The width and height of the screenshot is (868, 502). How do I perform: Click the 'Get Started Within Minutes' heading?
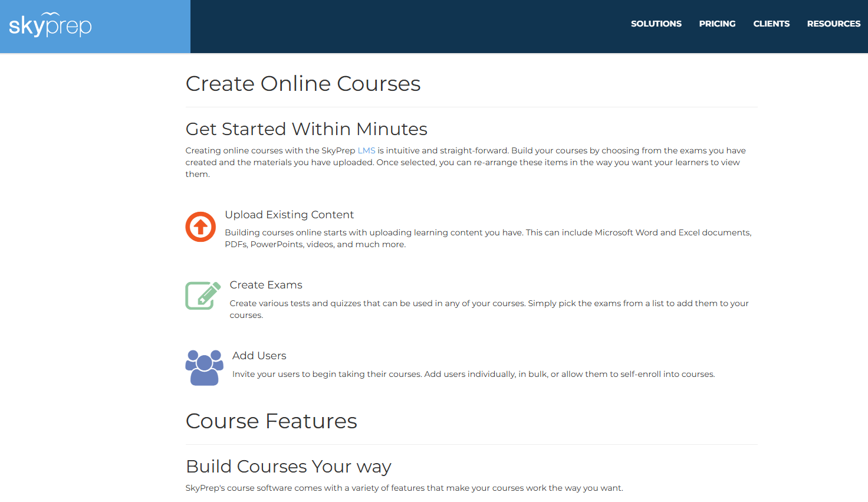(307, 129)
